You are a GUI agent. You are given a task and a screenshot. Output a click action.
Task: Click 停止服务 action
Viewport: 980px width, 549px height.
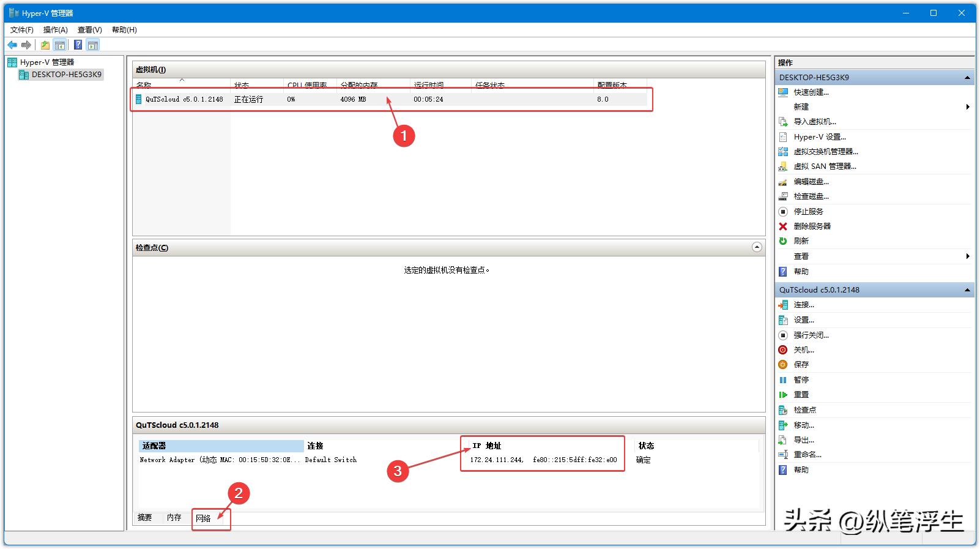point(808,212)
